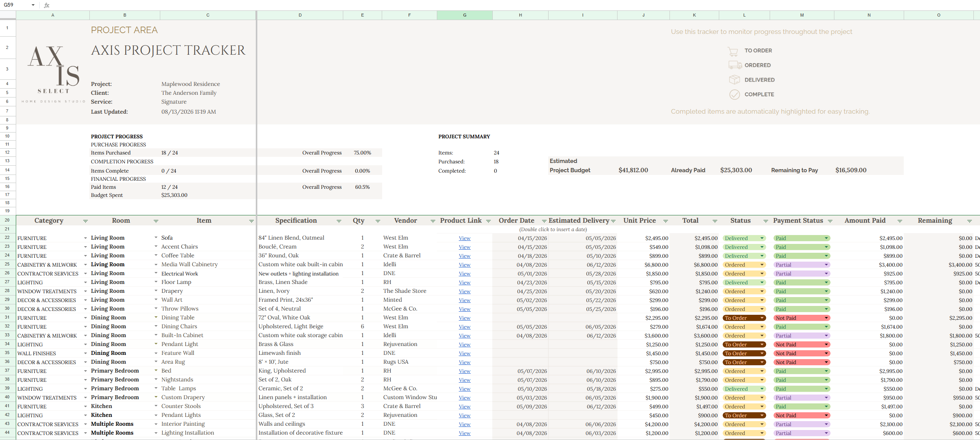This screenshot has height=440, width=980.
Task: Click the Delivered box icon
Action: click(x=735, y=80)
